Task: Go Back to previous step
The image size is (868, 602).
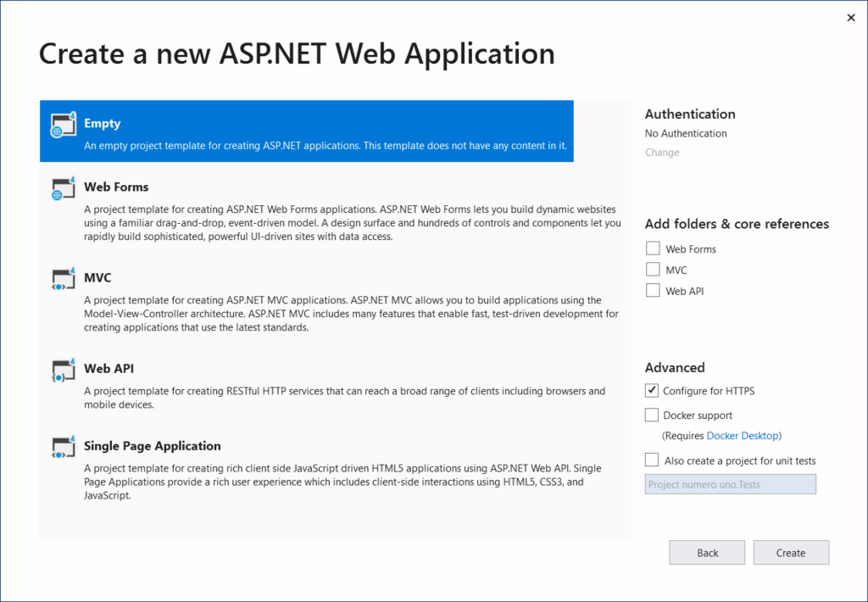Action: 707,553
